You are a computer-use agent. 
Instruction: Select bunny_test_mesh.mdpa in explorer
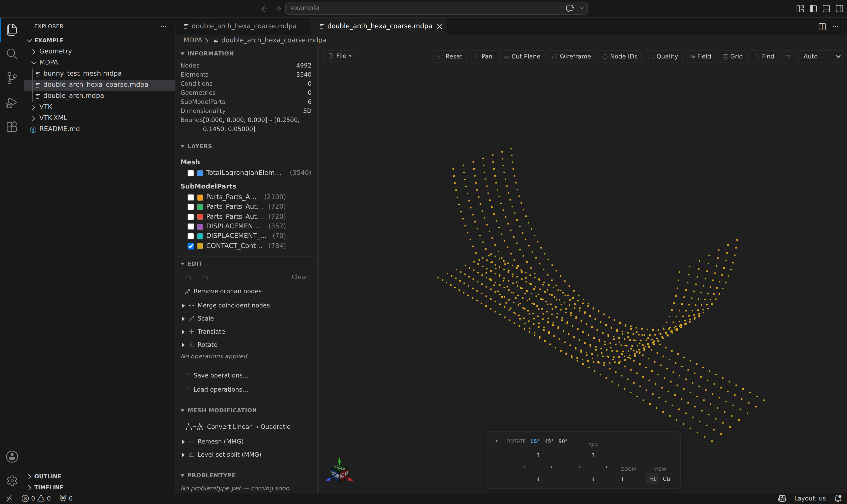point(82,73)
